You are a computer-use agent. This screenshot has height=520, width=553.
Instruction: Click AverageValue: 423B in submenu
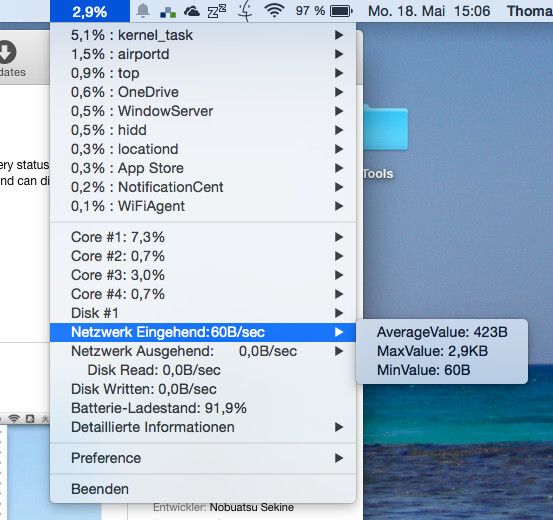pyautogui.click(x=442, y=332)
